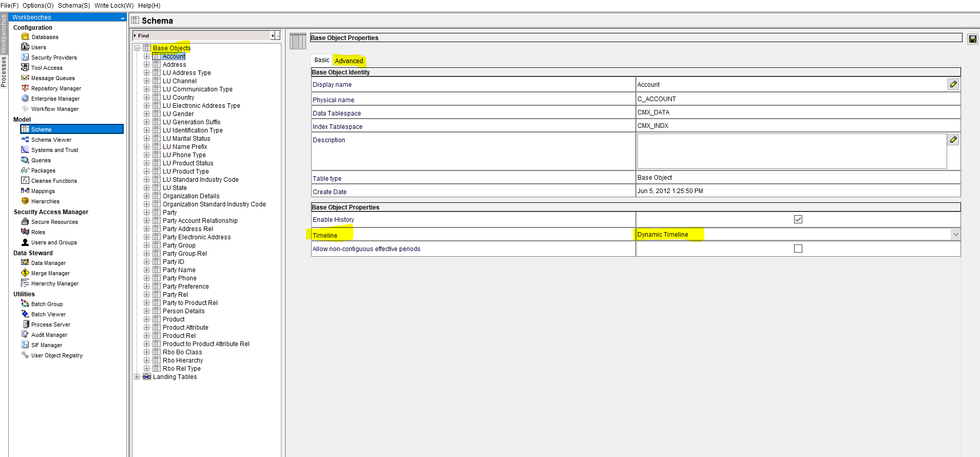980x457 pixels.
Task: Open the Merge Manager icon
Action: click(25, 273)
